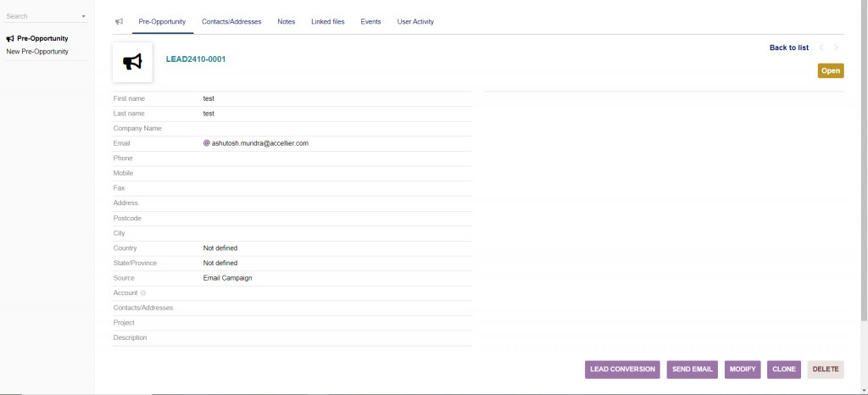Click the Back to list link

[x=789, y=47]
